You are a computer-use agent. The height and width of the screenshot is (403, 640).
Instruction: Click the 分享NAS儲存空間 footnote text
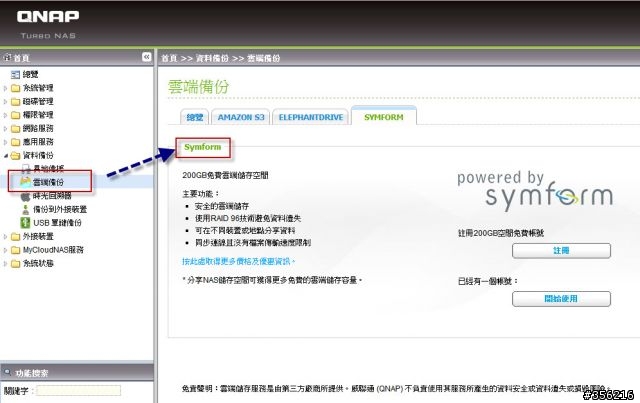click(x=272, y=280)
